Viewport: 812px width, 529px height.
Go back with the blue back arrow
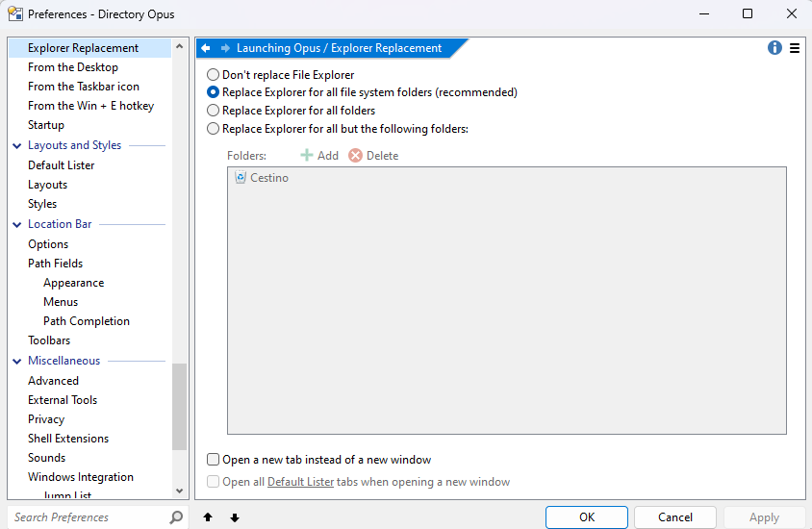click(x=206, y=48)
